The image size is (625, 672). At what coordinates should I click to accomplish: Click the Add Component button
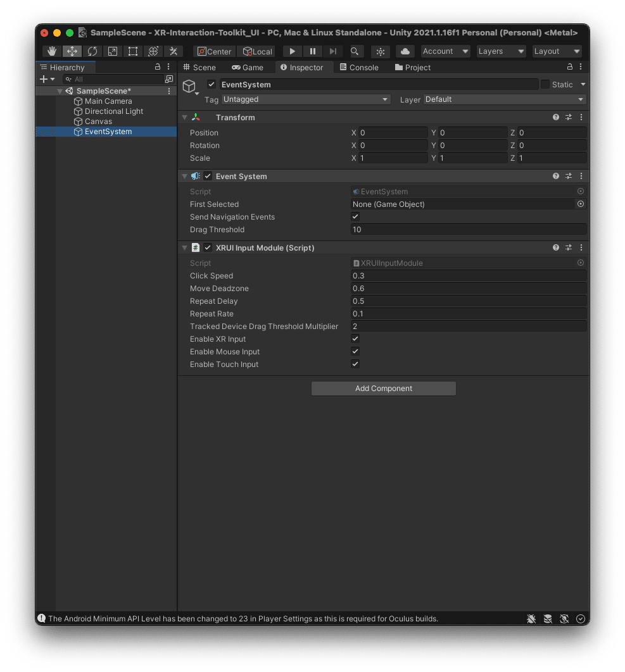tap(384, 389)
